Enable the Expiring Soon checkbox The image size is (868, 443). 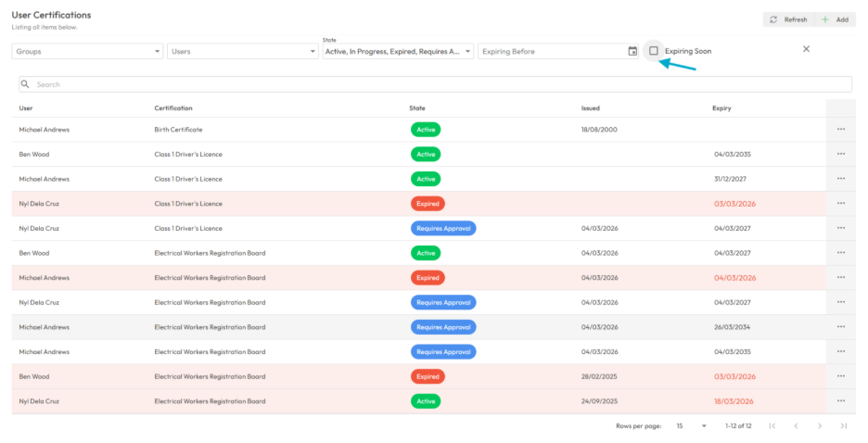pyautogui.click(x=654, y=51)
